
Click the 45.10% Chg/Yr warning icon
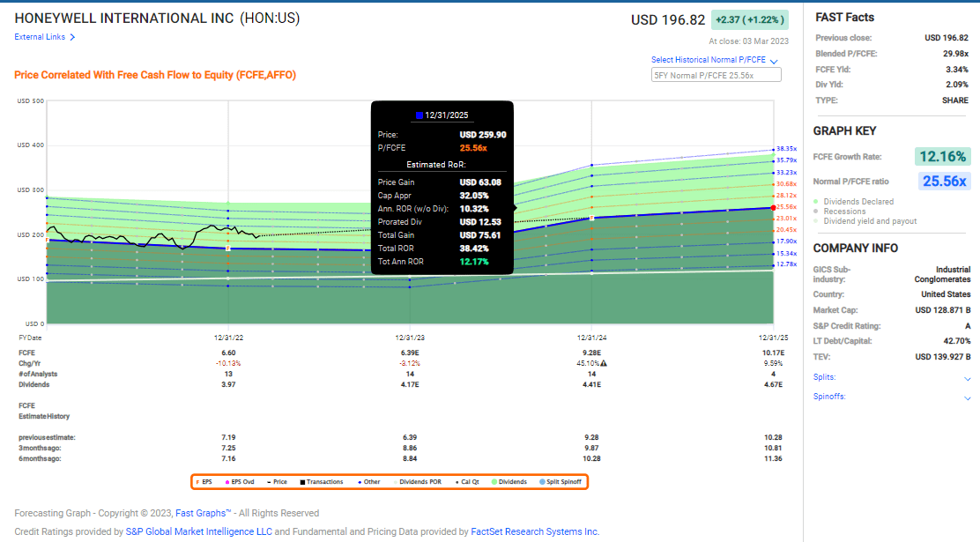[604, 363]
